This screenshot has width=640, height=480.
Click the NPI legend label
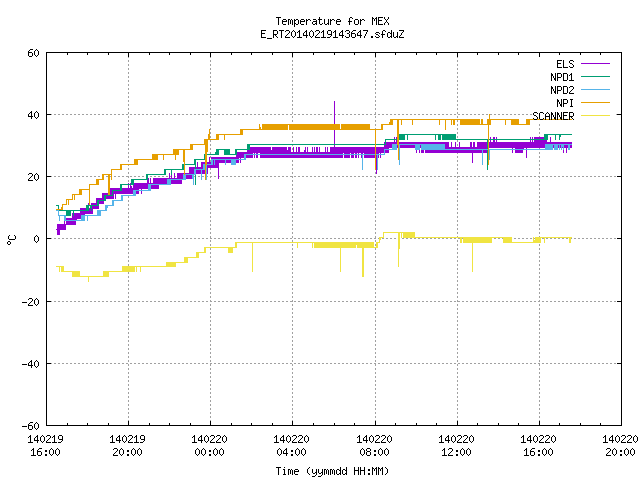pos(565,103)
